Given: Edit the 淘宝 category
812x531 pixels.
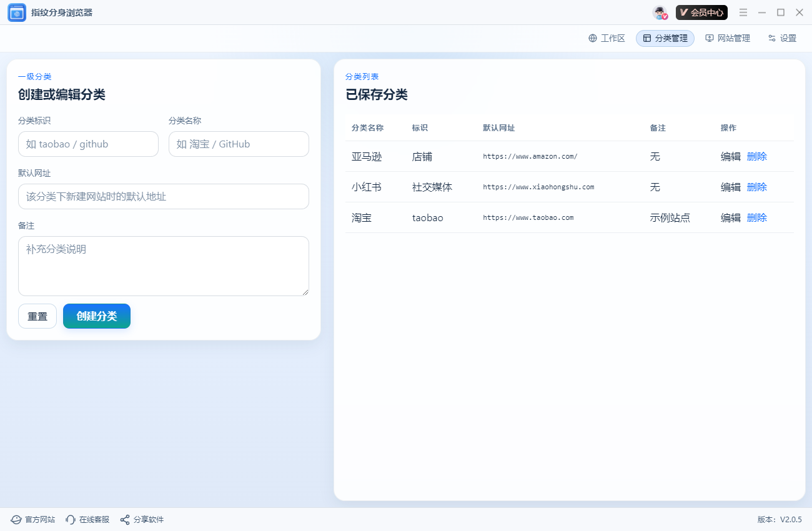Looking at the screenshot, I should [731, 217].
